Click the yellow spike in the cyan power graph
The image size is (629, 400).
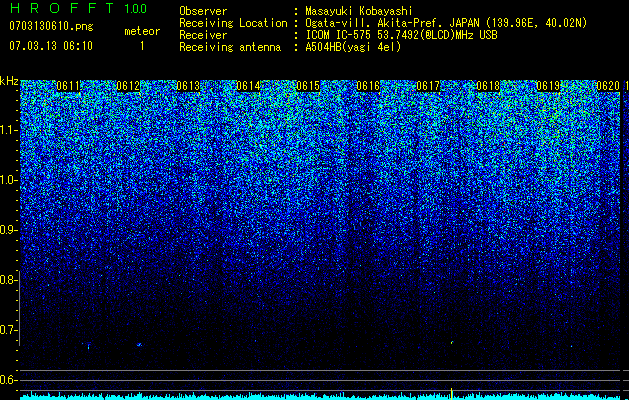point(452,393)
